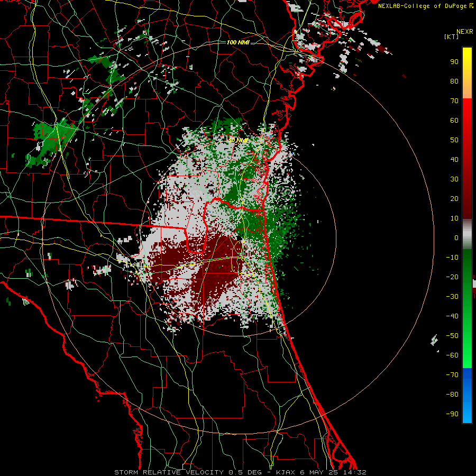This screenshot has width=476, height=476.
Task: Select the 60 value on velocity scale
Action: point(454,120)
